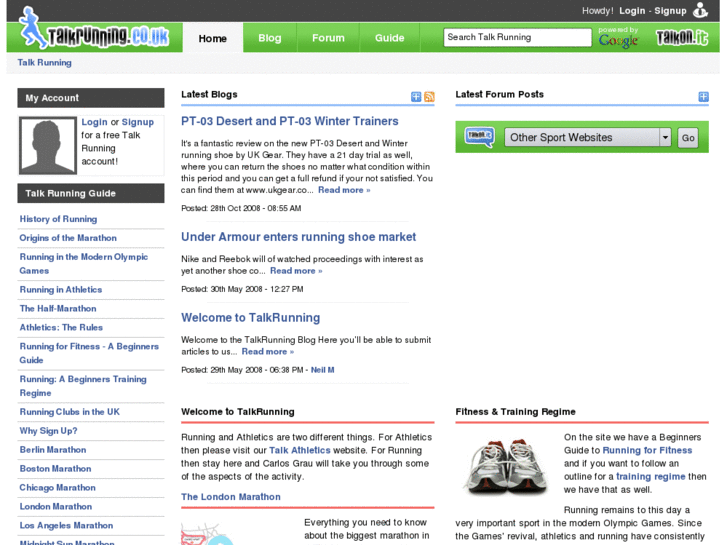Click the speech bubble Talkon icon
This screenshot has height=545, width=727.
(479, 137)
